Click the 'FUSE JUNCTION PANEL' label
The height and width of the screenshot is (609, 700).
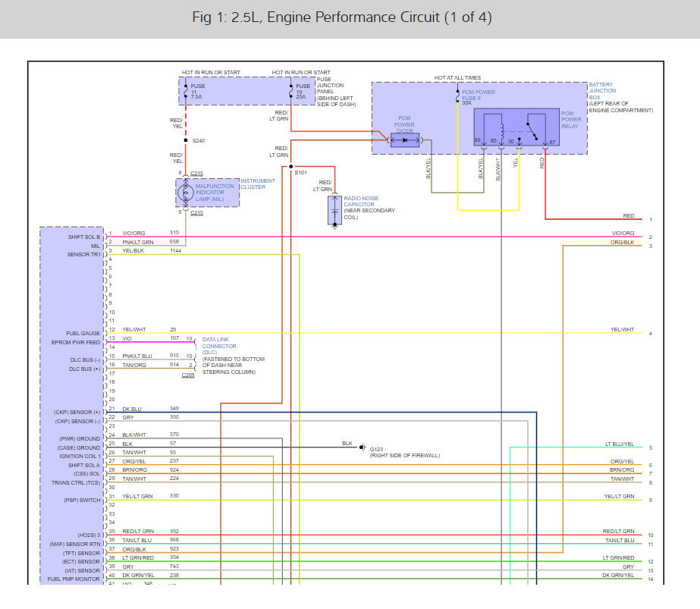pyautogui.click(x=331, y=85)
